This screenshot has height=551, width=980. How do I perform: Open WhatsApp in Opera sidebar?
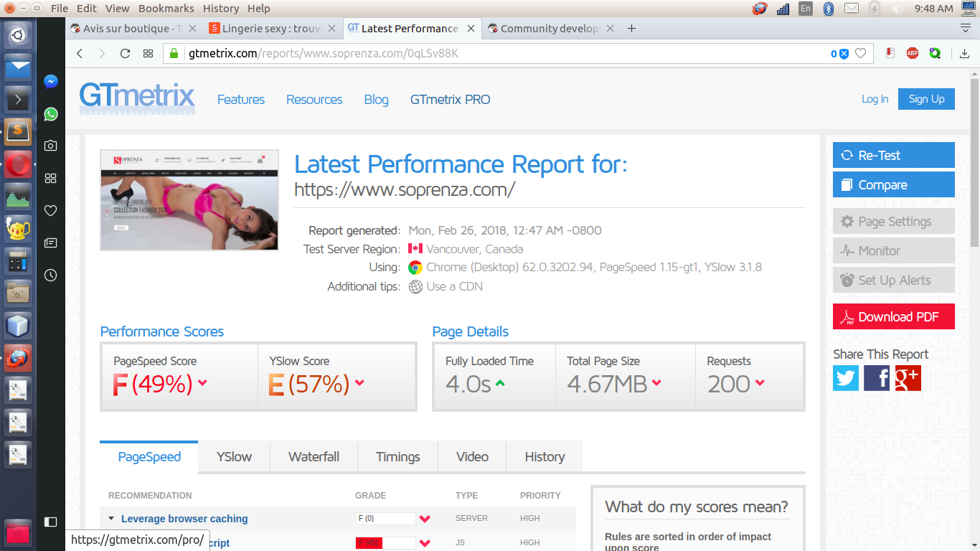point(50,114)
